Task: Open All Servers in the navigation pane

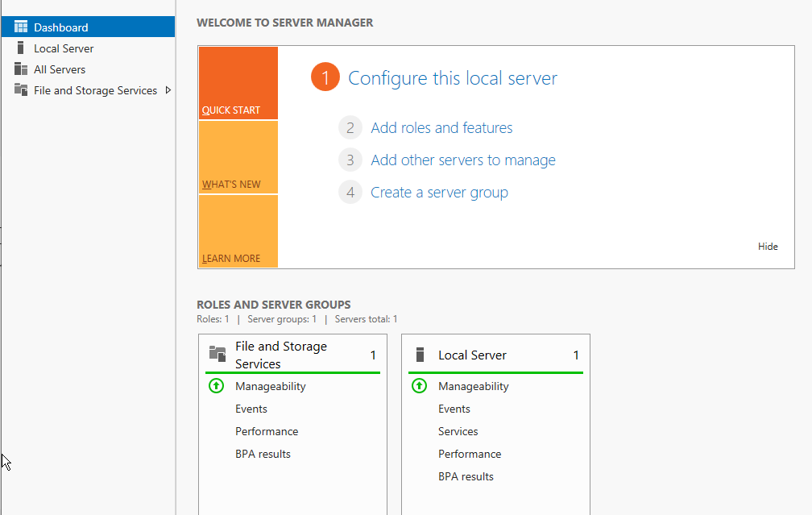Action: (x=88, y=69)
